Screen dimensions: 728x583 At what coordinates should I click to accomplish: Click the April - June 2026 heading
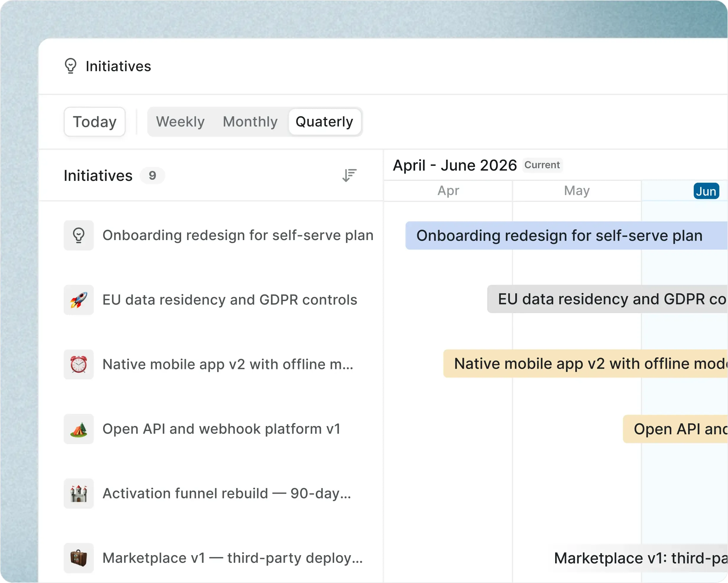click(455, 165)
